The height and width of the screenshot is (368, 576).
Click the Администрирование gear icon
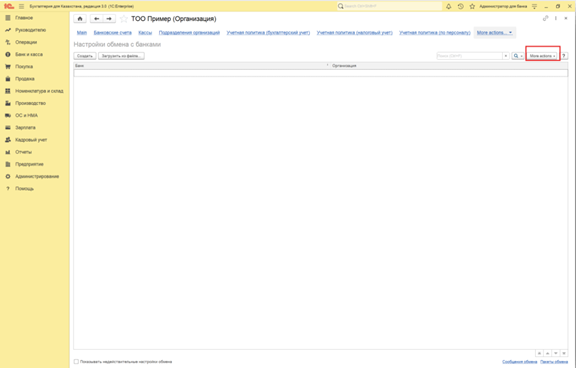(8, 176)
